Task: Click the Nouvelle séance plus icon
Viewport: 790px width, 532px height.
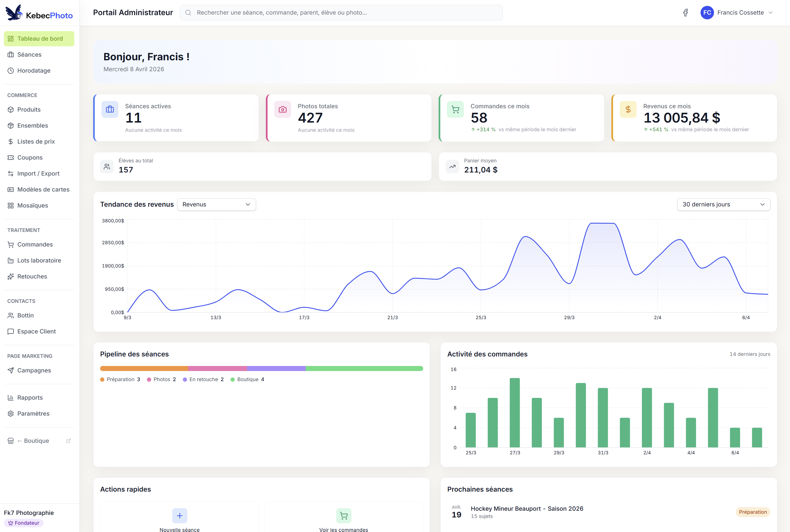Action: tap(179, 516)
